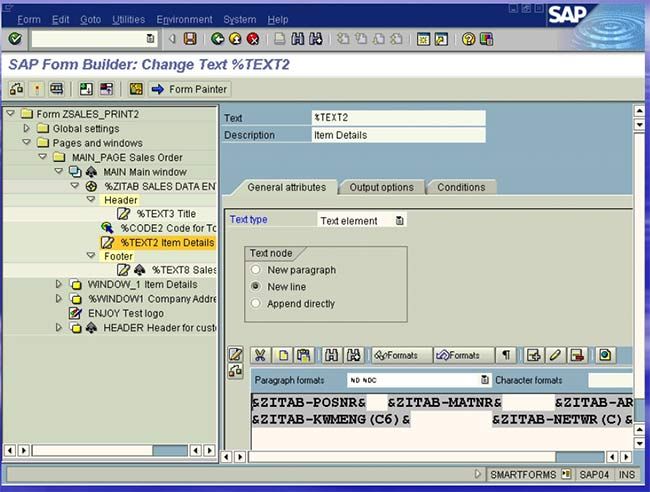Click the Copy icon in text editor toolbar
The height and width of the screenshot is (492, 650).
pyautogui.click(x=283, y=355)
